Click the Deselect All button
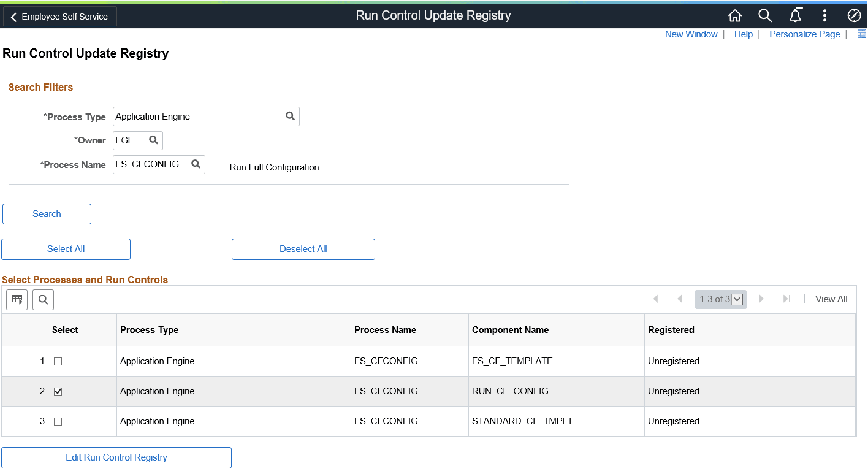The image size is (868, 474). coord(303,249)
